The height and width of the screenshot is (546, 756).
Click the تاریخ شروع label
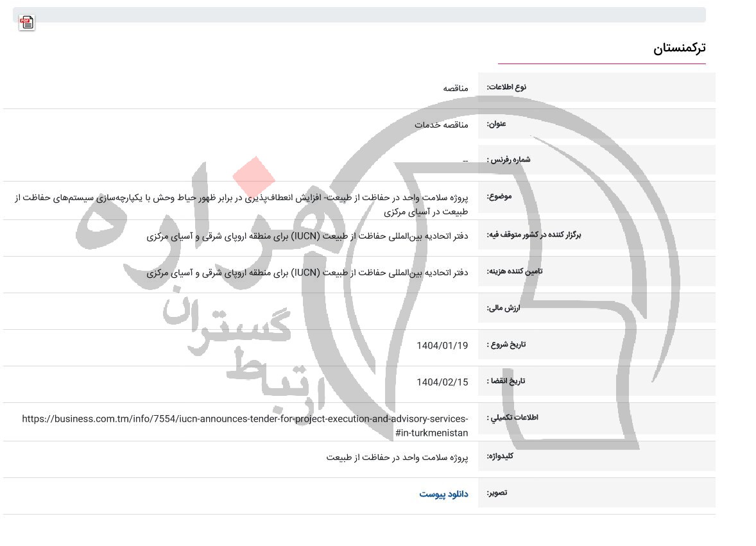point(506,345)
